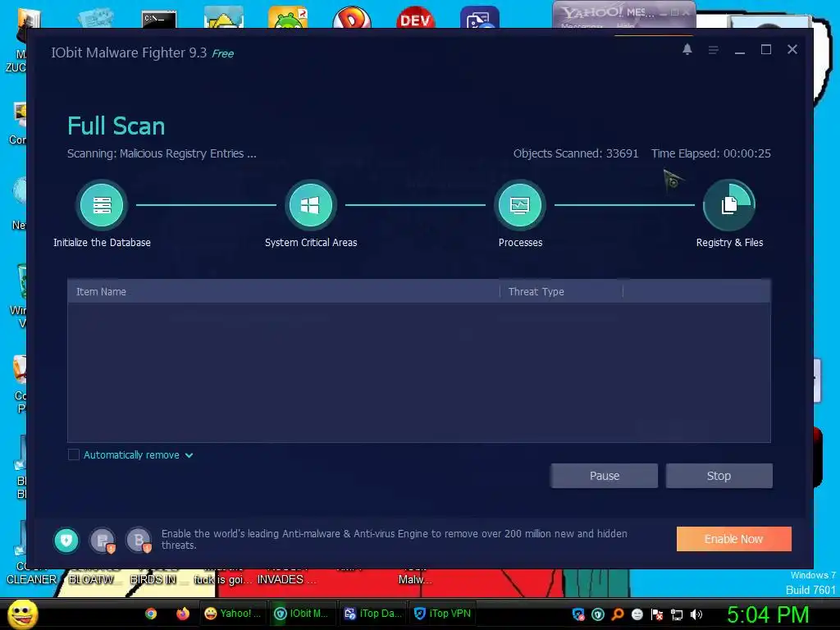Click the 5:04 PM taskbar clock

768,614
